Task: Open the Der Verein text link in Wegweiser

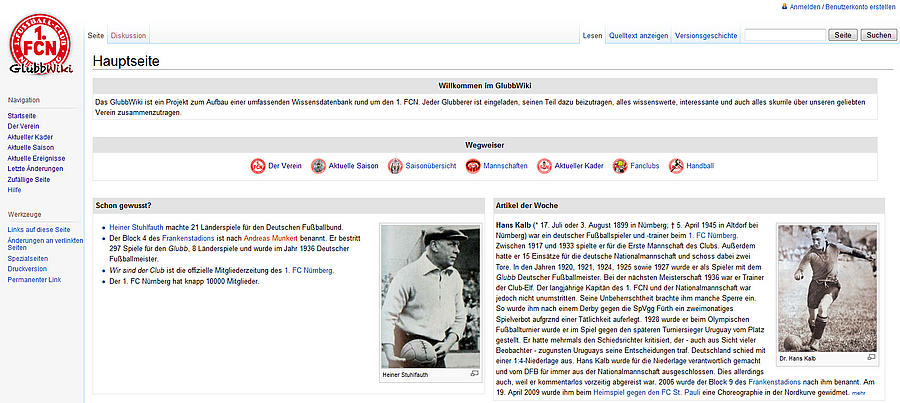Action: click(285, 166)
